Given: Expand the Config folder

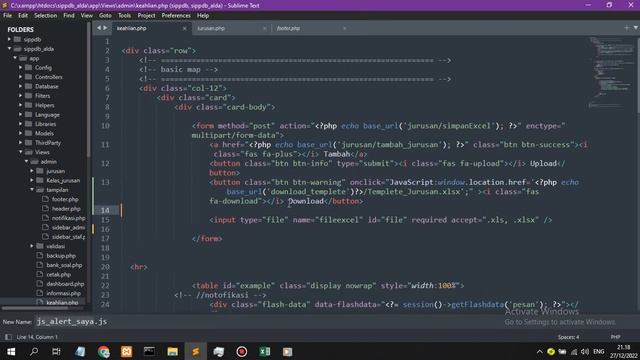Looking at the screenshot, I should point(21,67).
